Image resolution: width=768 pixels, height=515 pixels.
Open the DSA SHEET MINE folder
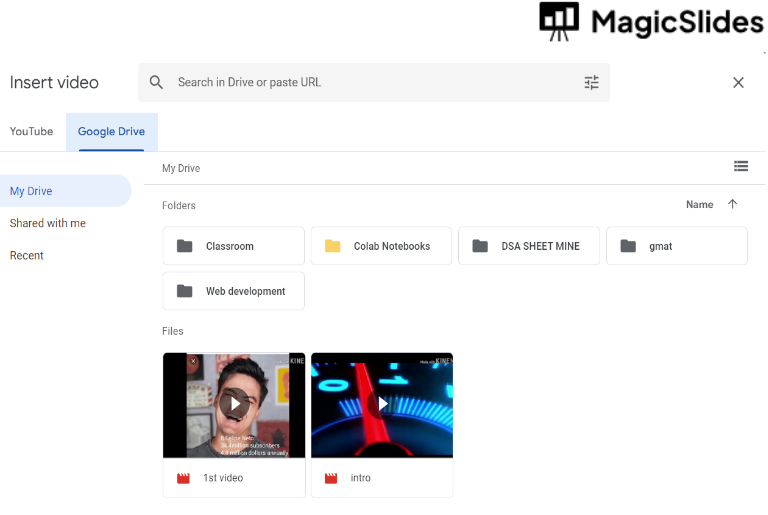pyautogui.click(x=529, y=246)
